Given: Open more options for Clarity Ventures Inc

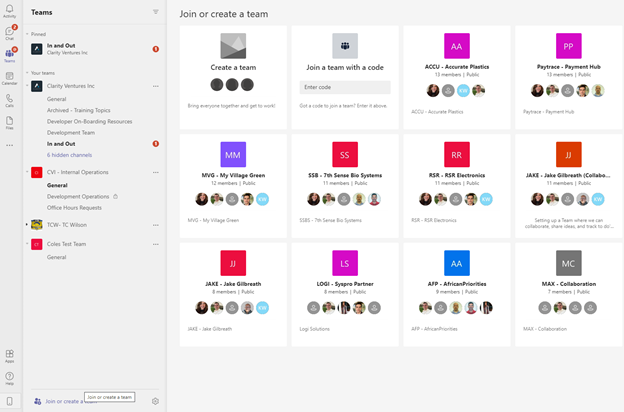Looking at the screenshot, I should click(x=156, y=86).
